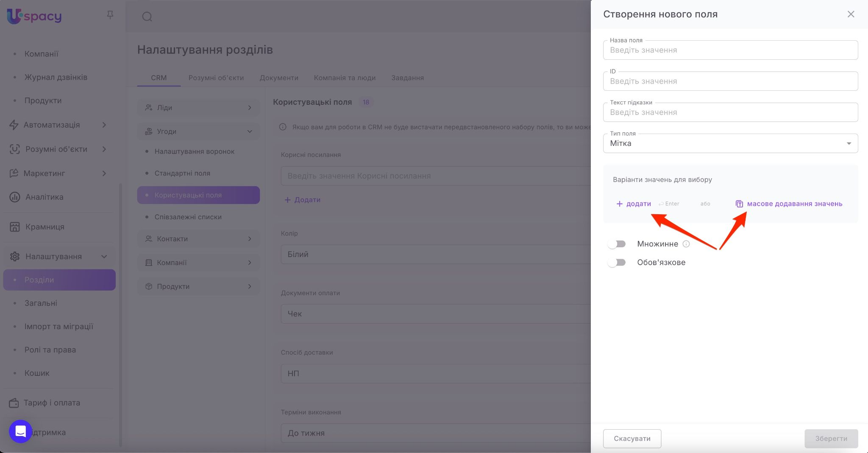Click the масове додавання значень icon
868x453 pixels.
(x=739, y=204)
